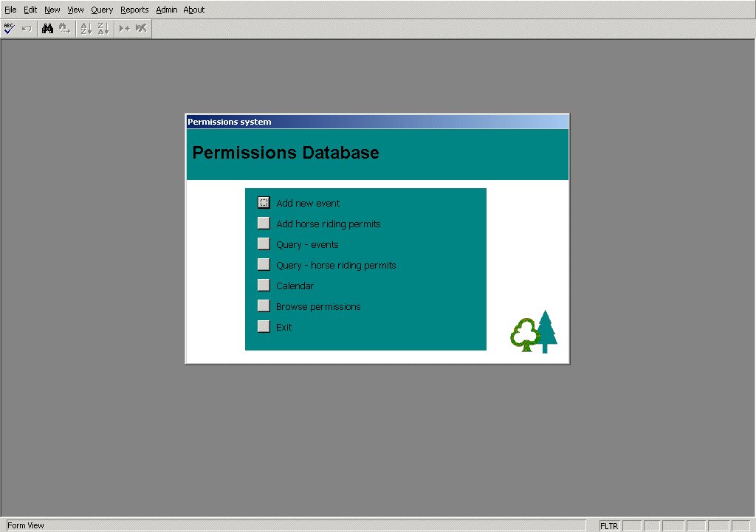The height and width of the screenshot is (532, 756).
Task: Click the Undo arrow icon
Action: point(27,29)
